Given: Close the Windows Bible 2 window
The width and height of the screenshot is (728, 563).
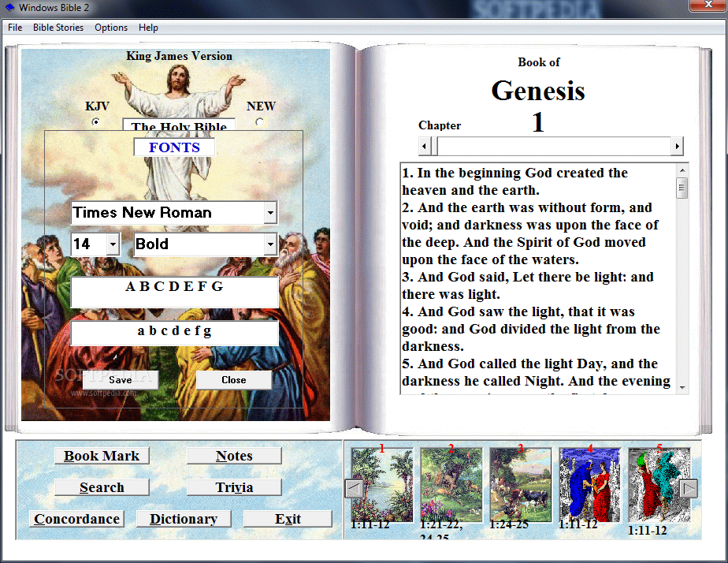Looking at the screenshot, I should click(x=708, y=5).
